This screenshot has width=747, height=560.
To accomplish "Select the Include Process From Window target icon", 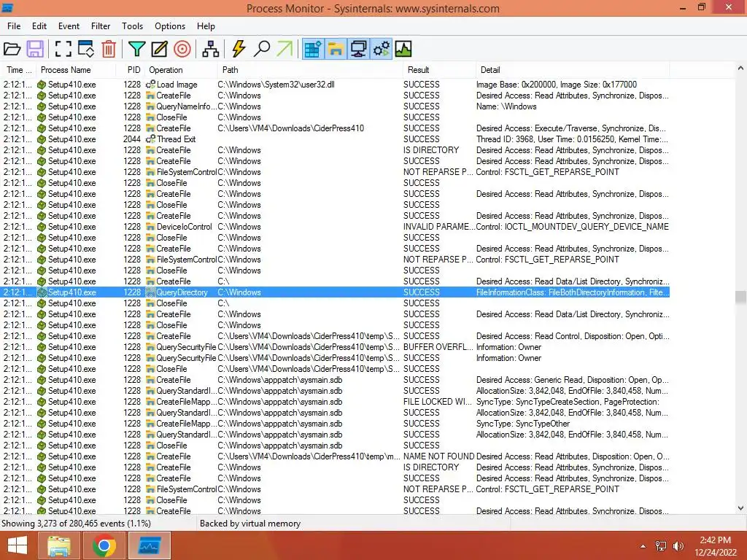I will 182,49.
